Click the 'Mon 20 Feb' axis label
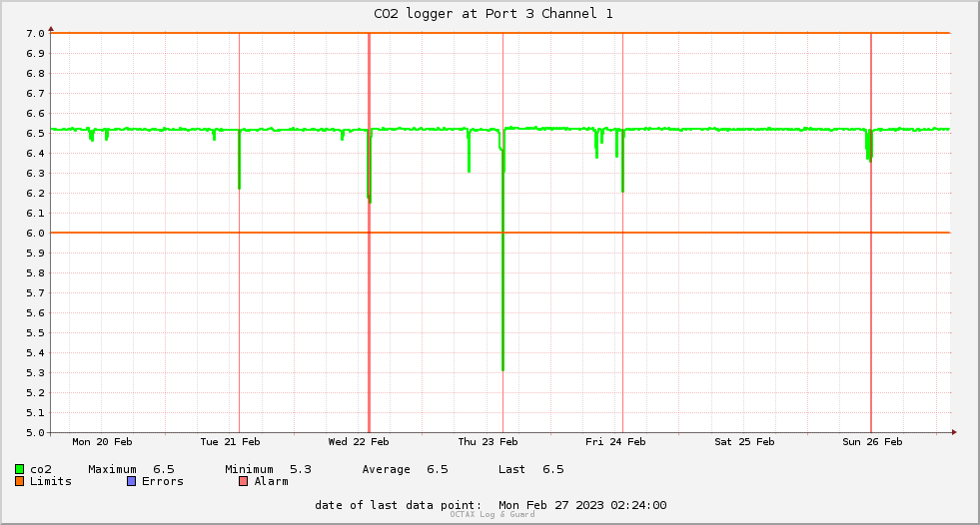 pyautogui.click(x=103, y=441)
